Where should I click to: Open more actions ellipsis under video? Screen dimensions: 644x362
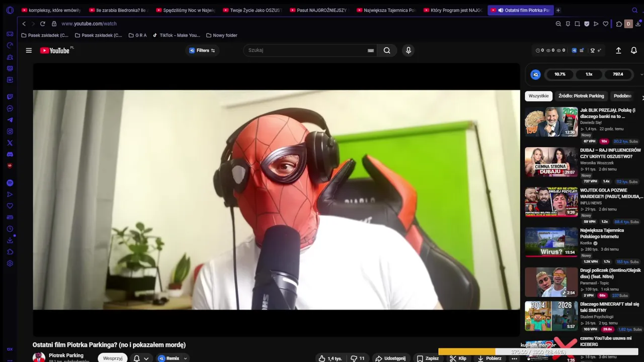tap(514, 358)
